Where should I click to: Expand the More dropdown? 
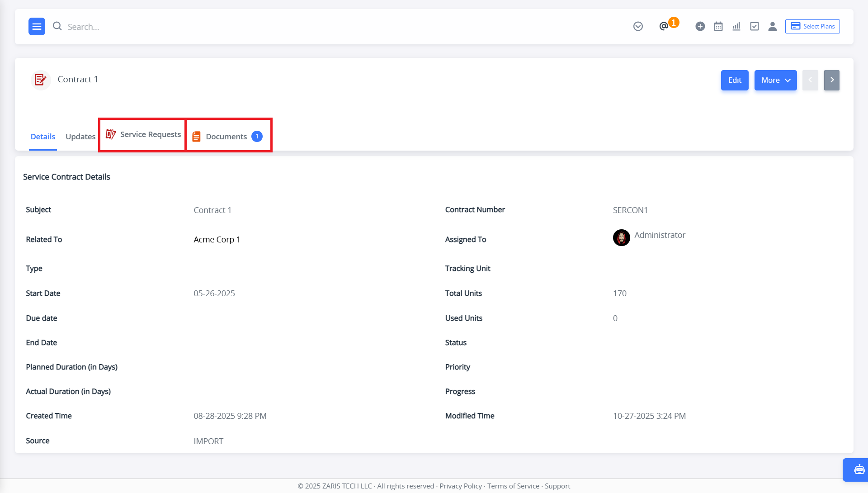(775, 80)
